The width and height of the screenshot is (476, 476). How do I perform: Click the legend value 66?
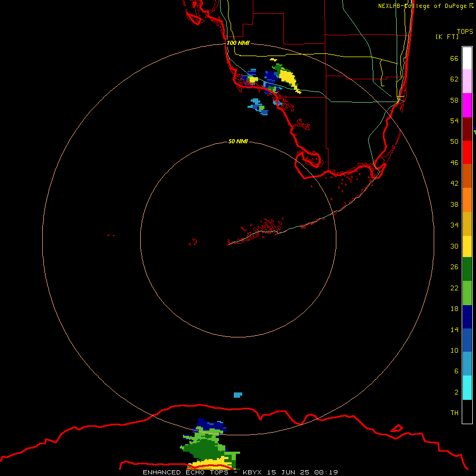(x=454, y=58)
